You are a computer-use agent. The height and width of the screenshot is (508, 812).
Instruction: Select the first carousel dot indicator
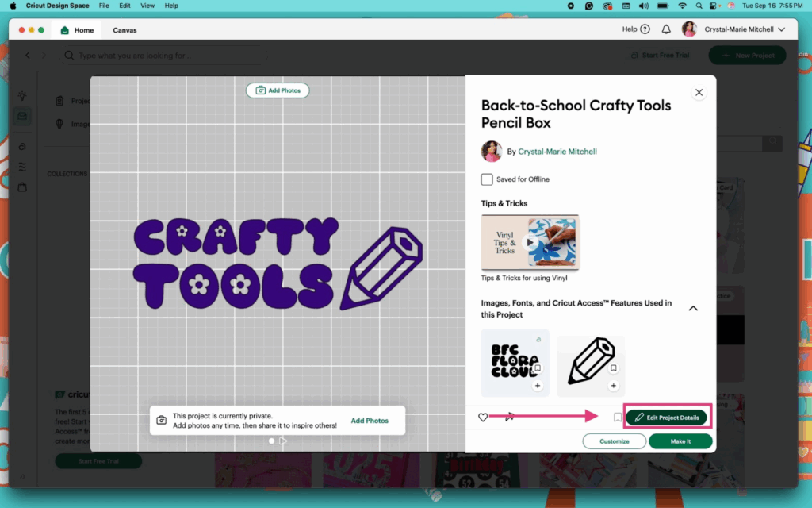click(271, 441)
